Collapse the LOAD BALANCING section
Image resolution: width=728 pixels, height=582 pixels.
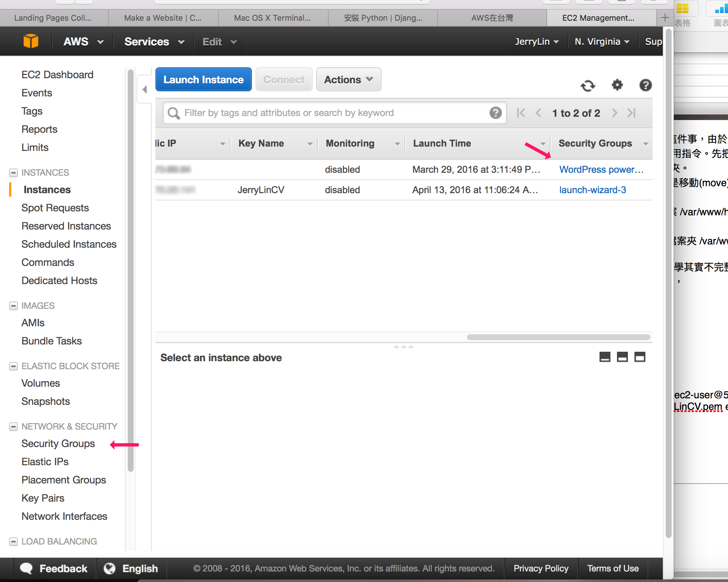pos(13,541)
